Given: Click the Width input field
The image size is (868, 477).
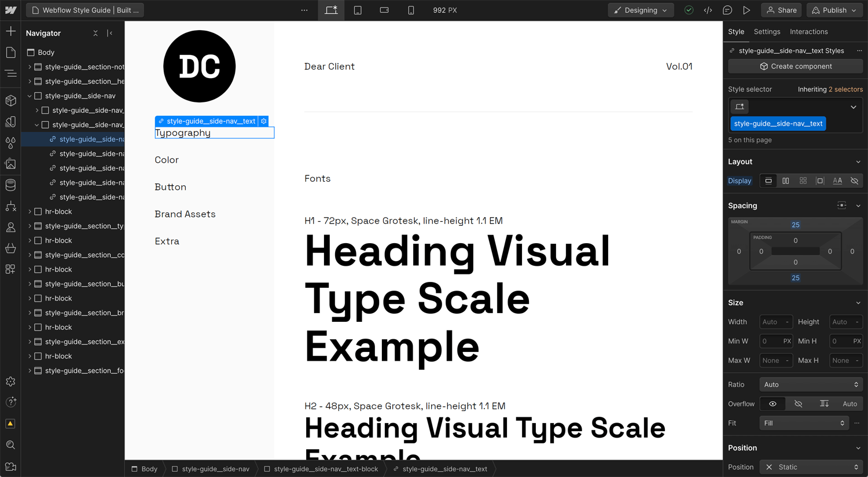Looking at the screenshot, I should click(x=776, y=322).
